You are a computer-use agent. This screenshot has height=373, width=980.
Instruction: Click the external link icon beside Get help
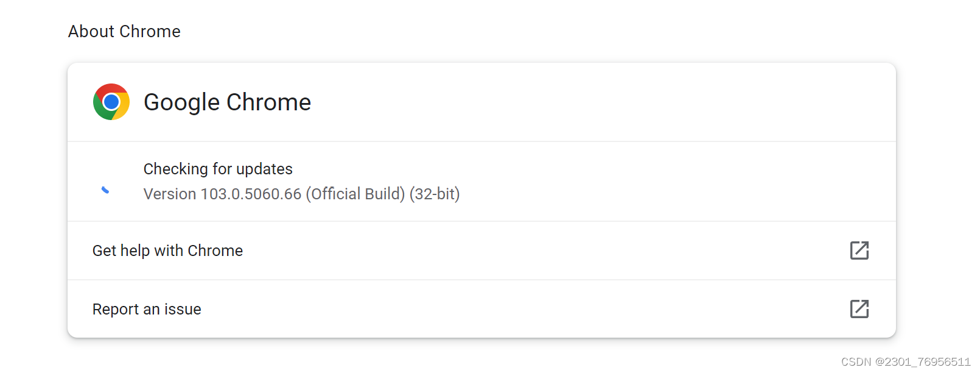[x=859, y=250]
